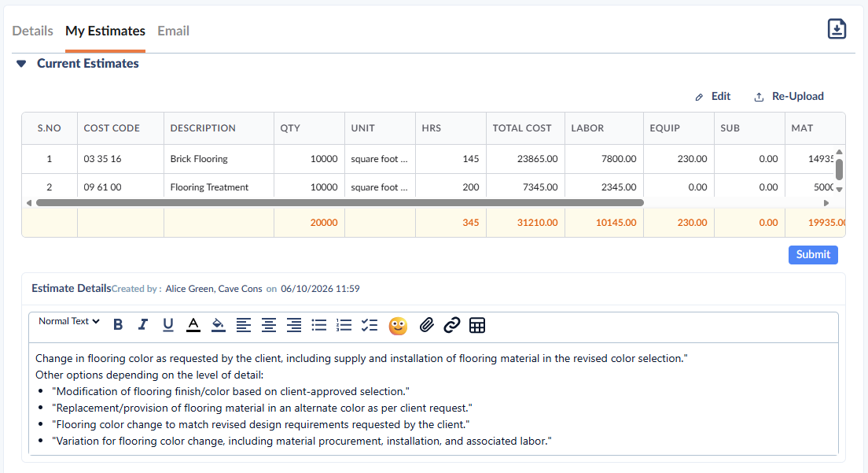Toggle bold formatting in editor
The height and width of the screenshot is (473, 868).
click(118, 325)
